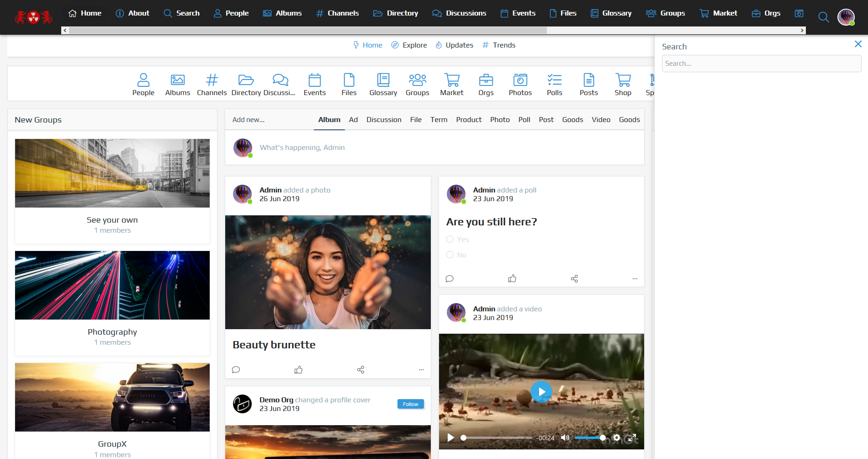Mute the video volume speaker

565,438
